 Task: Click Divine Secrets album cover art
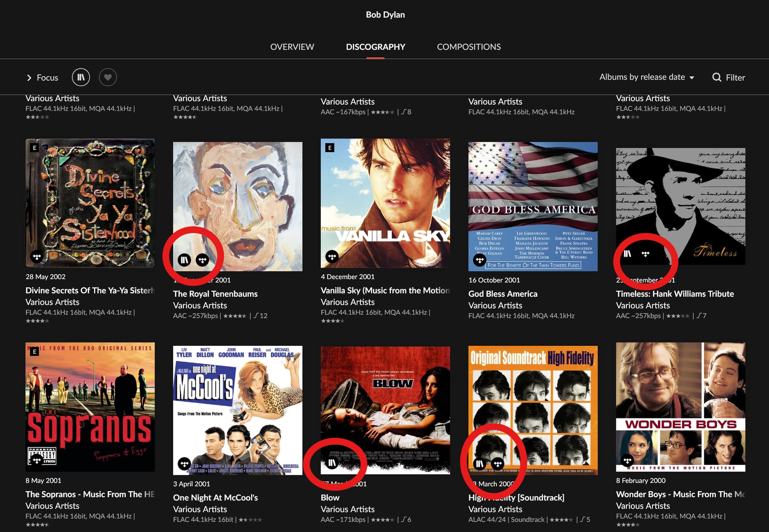pos(90,203)
